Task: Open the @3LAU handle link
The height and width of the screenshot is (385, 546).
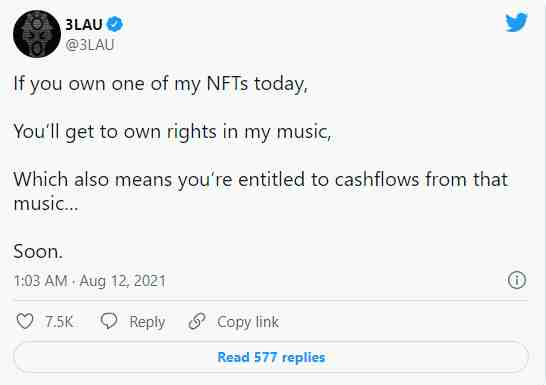Action: pyautogui.click(x=90, y=45)
